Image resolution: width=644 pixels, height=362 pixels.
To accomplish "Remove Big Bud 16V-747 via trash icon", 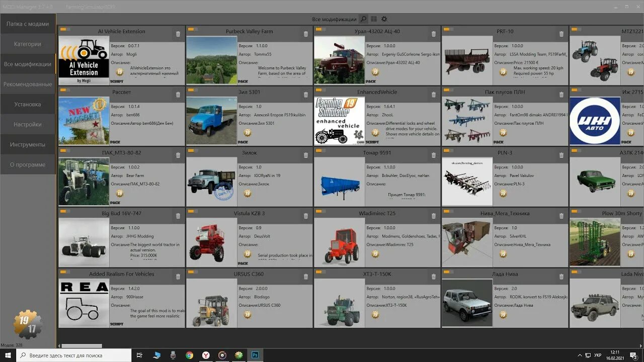I will (x=178, y=216).
